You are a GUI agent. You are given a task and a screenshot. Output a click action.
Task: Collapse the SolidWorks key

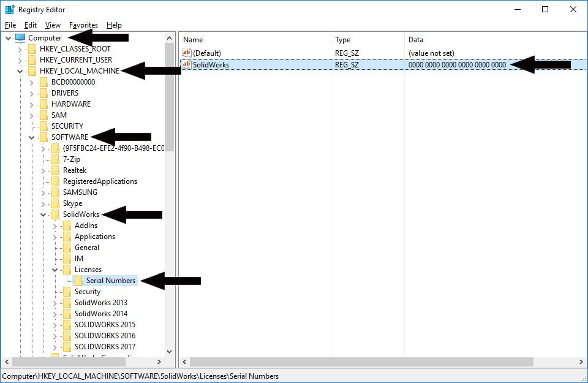point(43,215)
